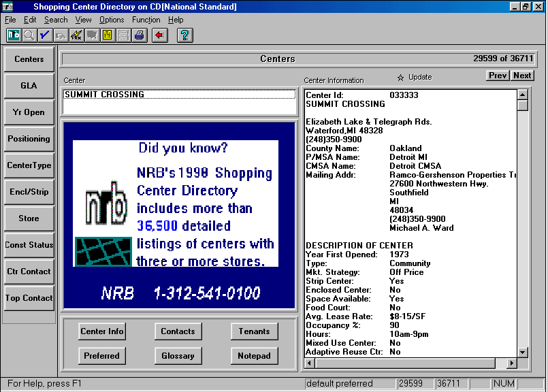This screenshot has height=392, width=548.
Task: Open the Options menu
Action: point(112,20)
